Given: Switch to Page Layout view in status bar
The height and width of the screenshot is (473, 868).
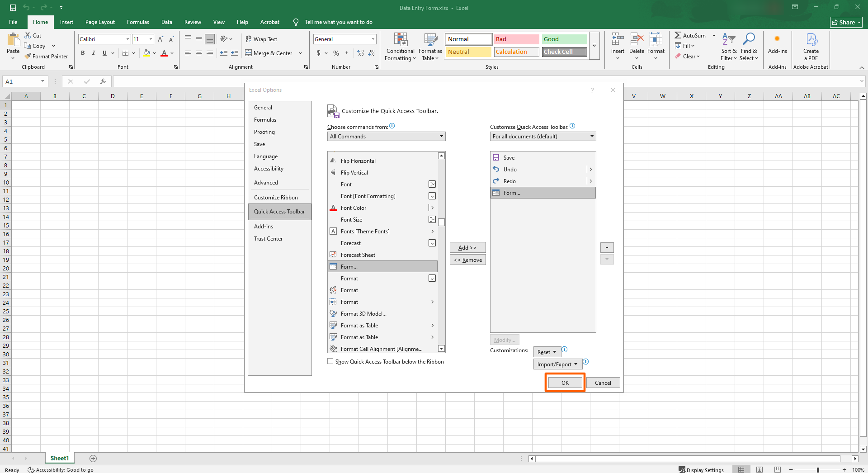Looking at the screenshot, I should (x=759, y=469).
